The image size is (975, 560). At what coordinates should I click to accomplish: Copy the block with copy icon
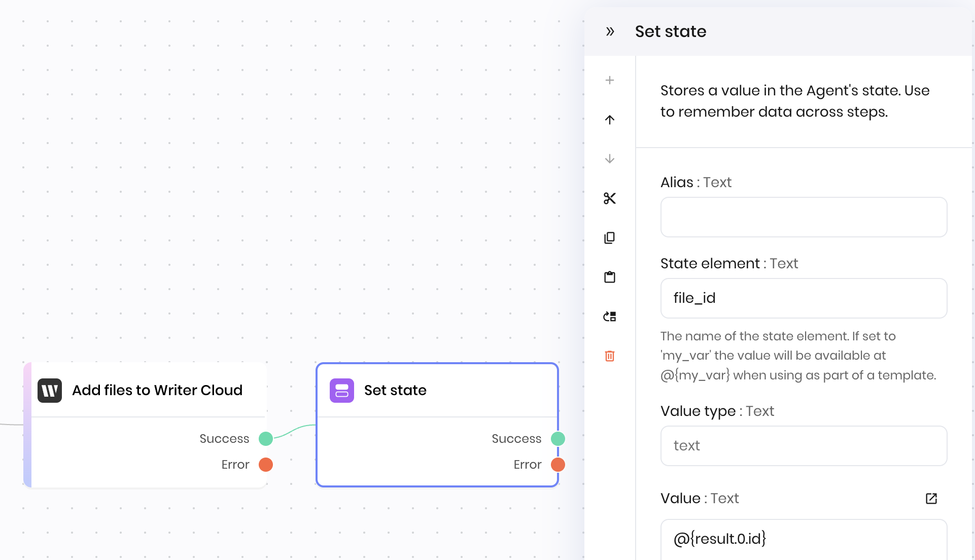click(610, 238)
